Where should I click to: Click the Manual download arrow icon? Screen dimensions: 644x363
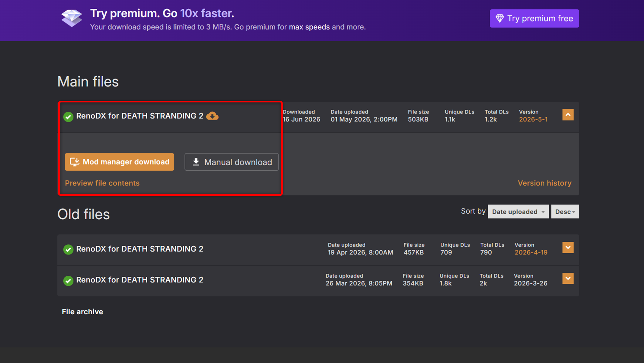pos(196,162)
